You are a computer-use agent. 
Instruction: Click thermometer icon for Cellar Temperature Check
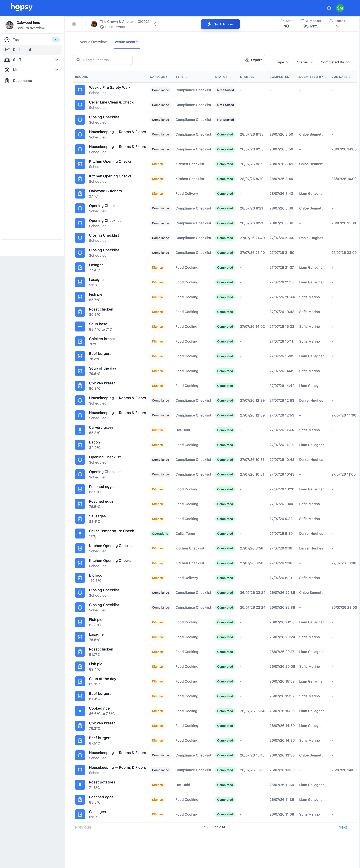(80, 533)
